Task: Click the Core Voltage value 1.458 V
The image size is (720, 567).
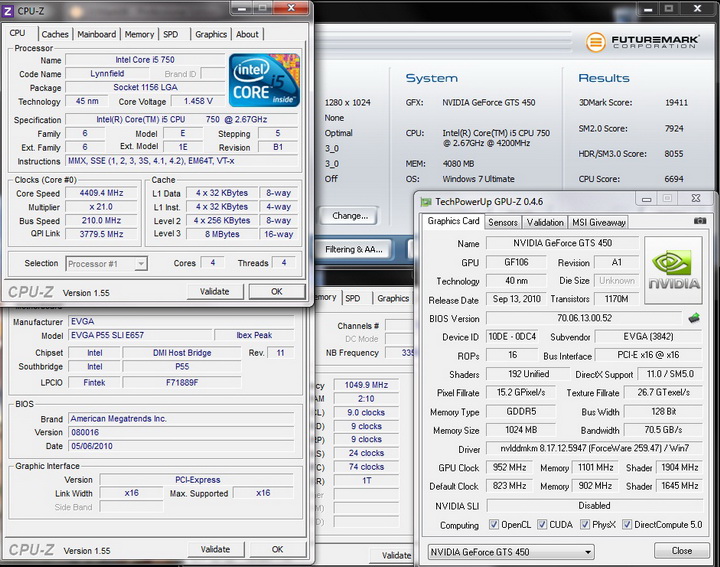Action: coord(198,101)
